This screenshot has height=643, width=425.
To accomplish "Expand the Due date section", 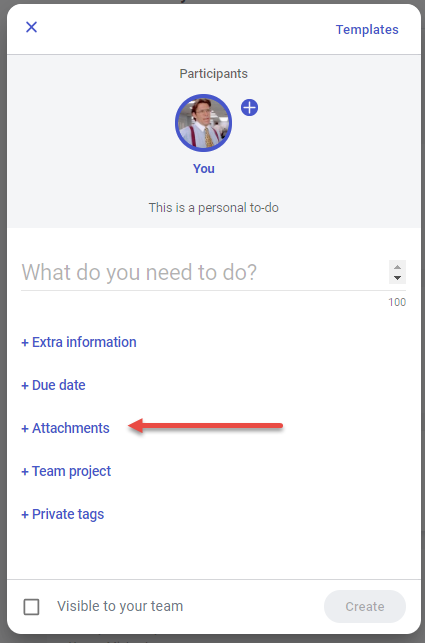I will (53, 385).
